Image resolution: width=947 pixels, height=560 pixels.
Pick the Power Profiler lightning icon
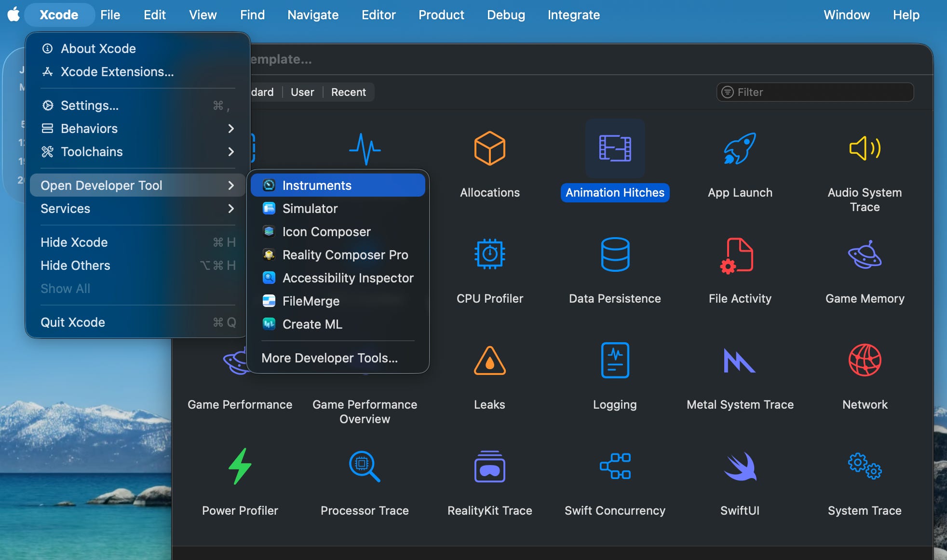pos(240,467)
